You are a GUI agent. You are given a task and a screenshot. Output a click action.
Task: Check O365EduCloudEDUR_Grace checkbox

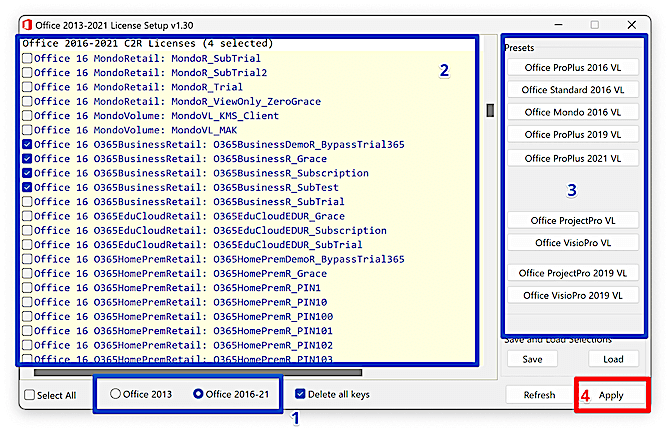(x=27, y=216)
